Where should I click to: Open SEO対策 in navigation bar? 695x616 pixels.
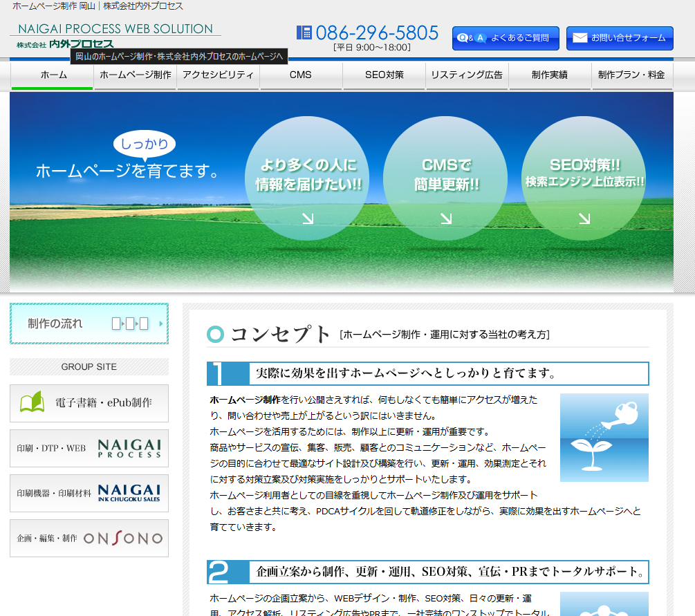(384, 75)
